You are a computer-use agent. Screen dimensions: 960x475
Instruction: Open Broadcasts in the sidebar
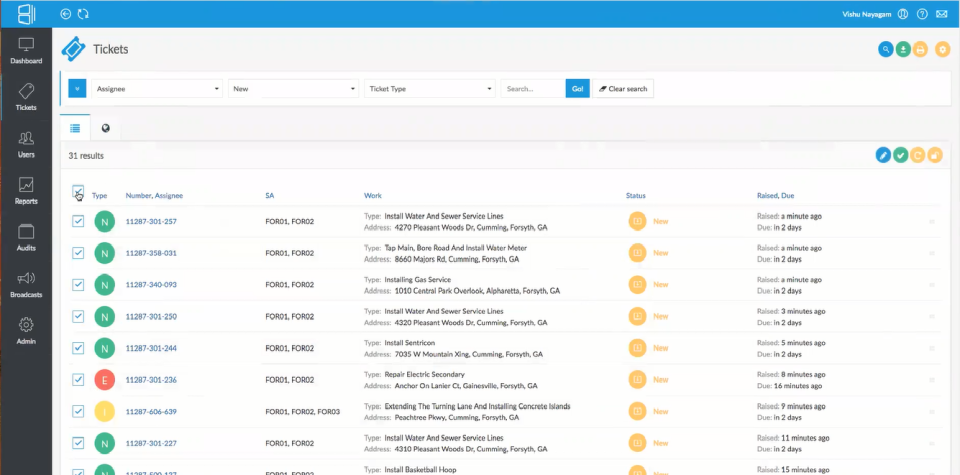26,285
